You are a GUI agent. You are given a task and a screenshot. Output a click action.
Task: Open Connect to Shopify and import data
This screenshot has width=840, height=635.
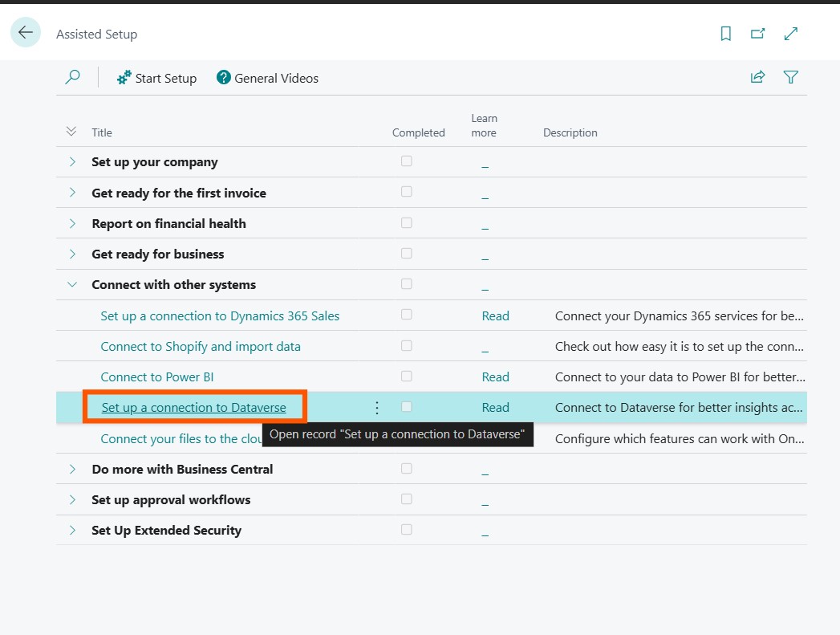(x=201, y=347)
